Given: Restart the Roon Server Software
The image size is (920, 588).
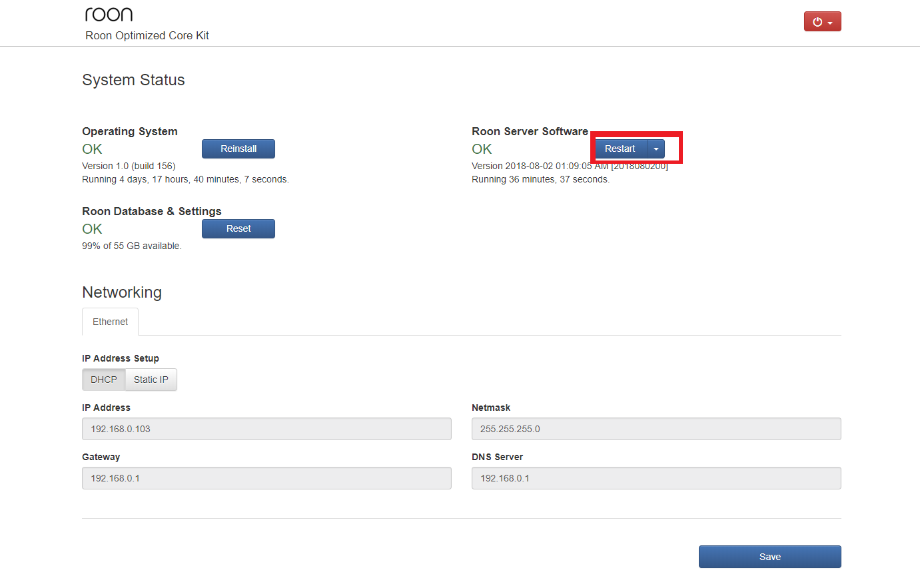Looking at the screenshot, I should click(620, 148).
